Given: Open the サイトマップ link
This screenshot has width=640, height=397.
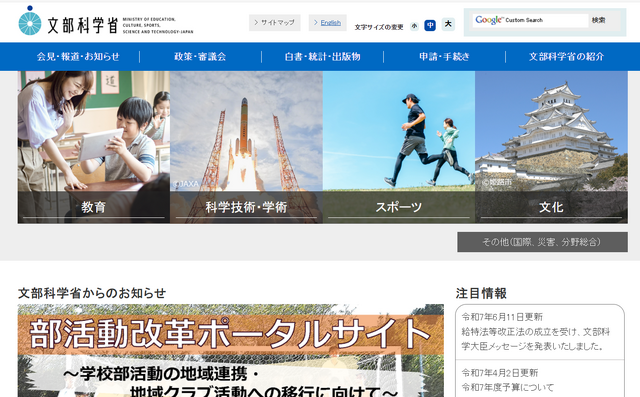Looking at the screenshot, I should pyautogui.click(x=275, y=22).
